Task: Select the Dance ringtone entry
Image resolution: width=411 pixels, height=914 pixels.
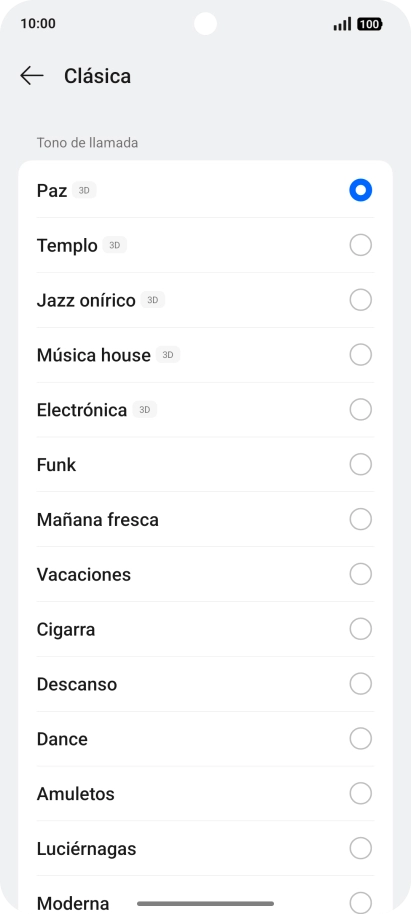Action: (205, 739)
